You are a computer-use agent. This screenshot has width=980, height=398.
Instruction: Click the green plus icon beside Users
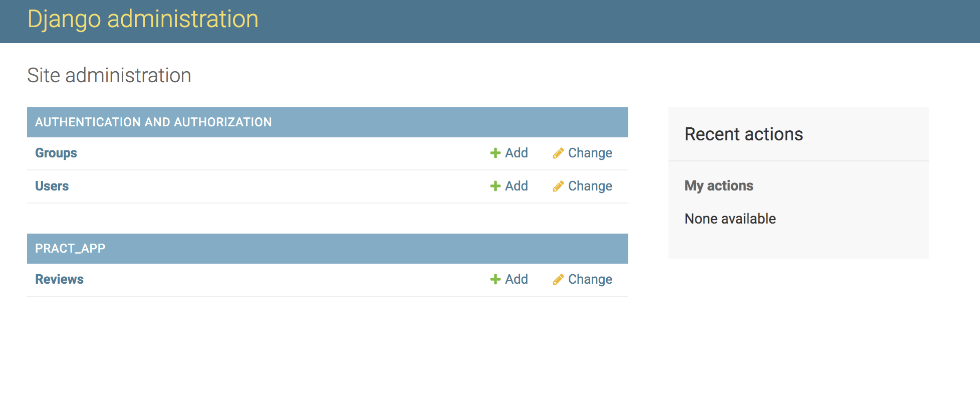coord(495,186)
